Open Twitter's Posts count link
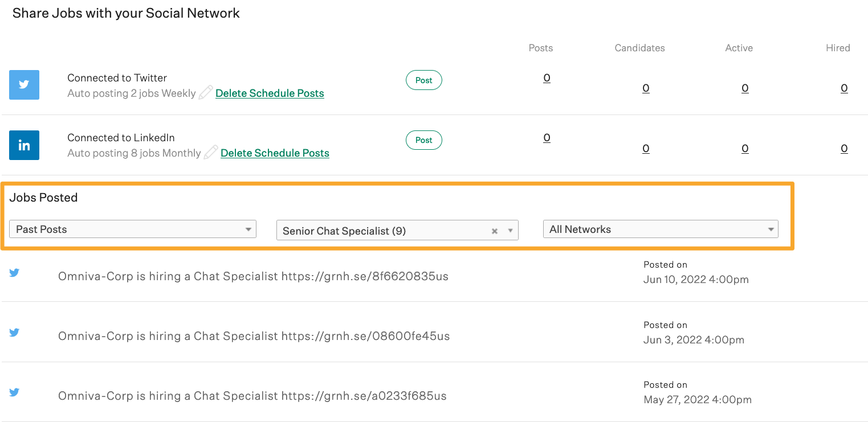Screen dimensions: 868x422 [x=547, y=77]
